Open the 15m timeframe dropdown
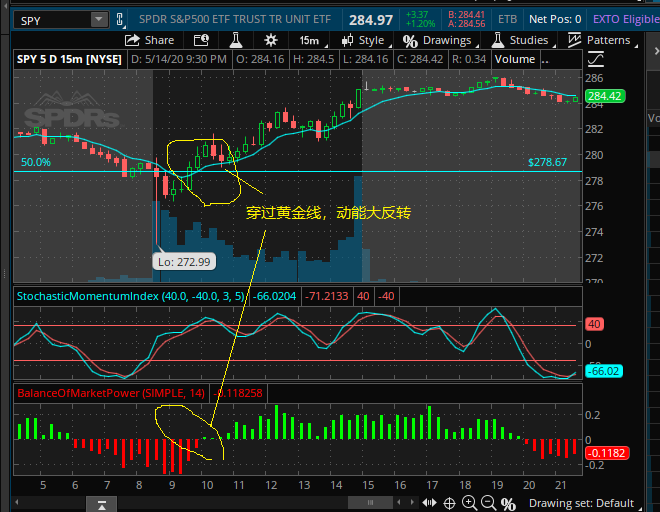660x512 pixels. 313,40
